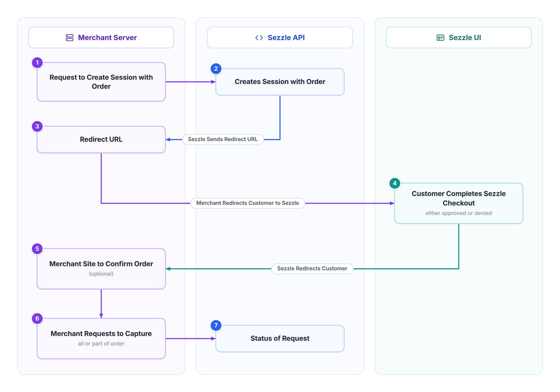Screen dimensions: 560x392
Task: Open the "Creates Session with Order" step
Action: [x=280, y=82]
